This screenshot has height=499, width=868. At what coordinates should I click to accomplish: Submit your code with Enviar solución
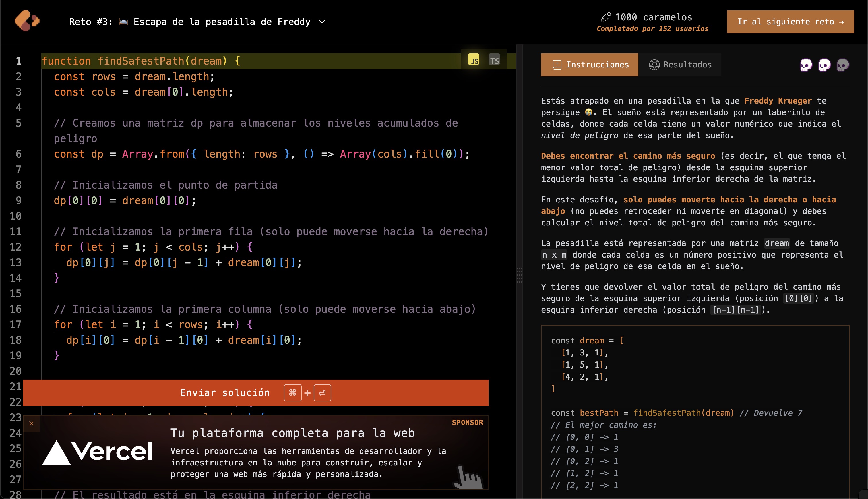(x=225, y=392)
